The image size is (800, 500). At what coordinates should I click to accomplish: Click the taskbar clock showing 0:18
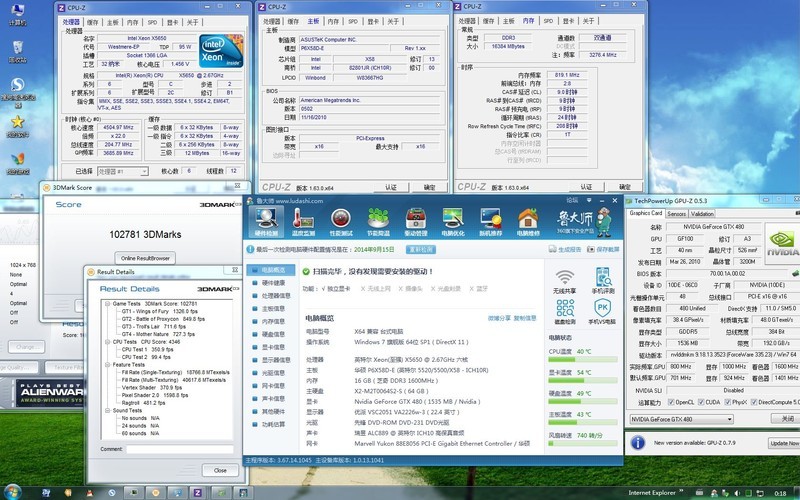780,493
